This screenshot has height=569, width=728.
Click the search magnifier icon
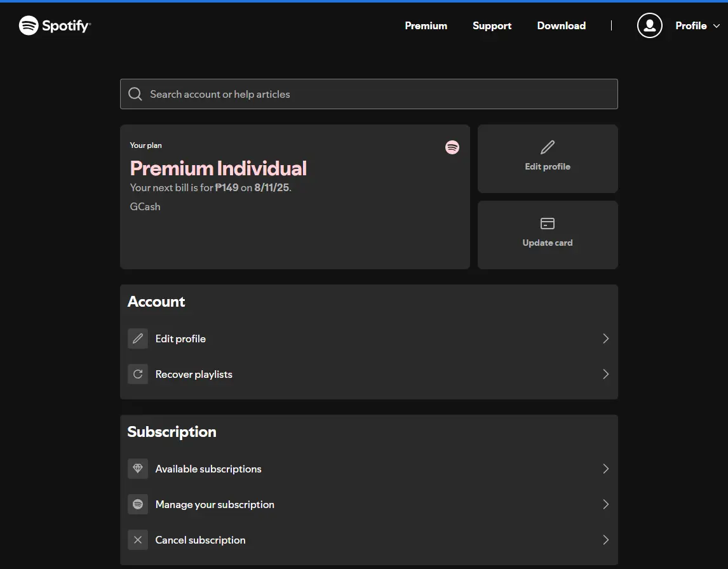(135, 94)
